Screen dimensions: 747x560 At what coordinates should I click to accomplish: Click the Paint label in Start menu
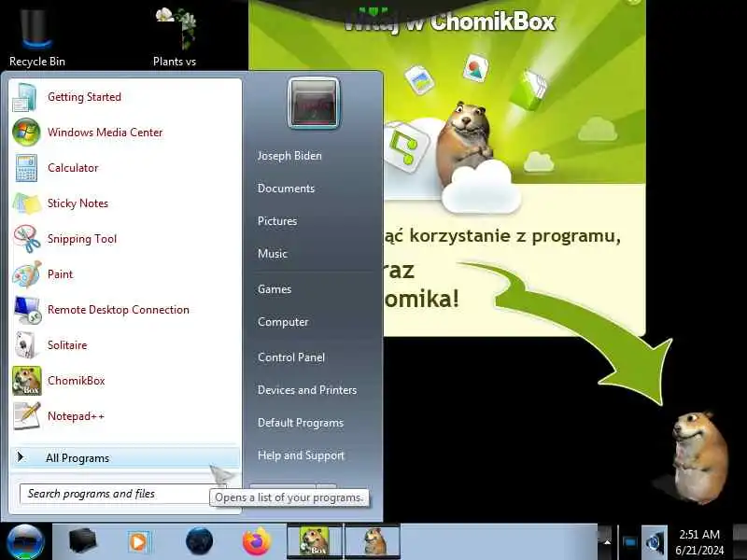click(x=60, y=274)
